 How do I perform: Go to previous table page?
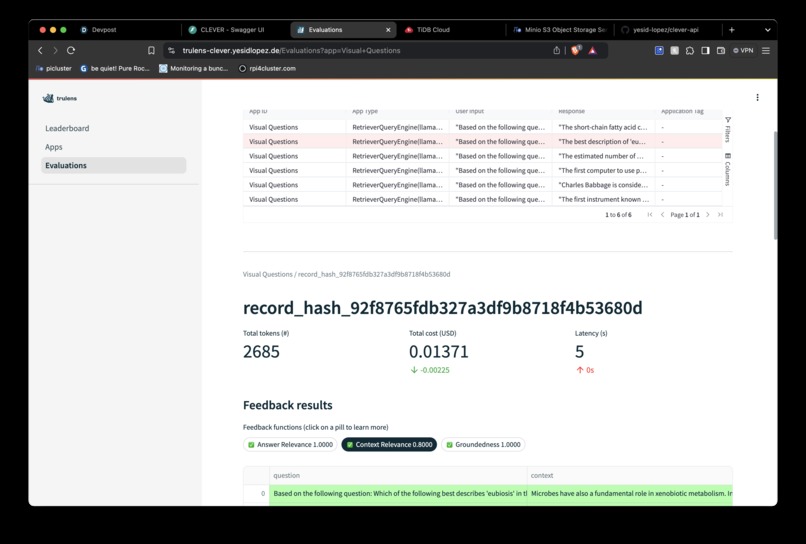[662, 214]
